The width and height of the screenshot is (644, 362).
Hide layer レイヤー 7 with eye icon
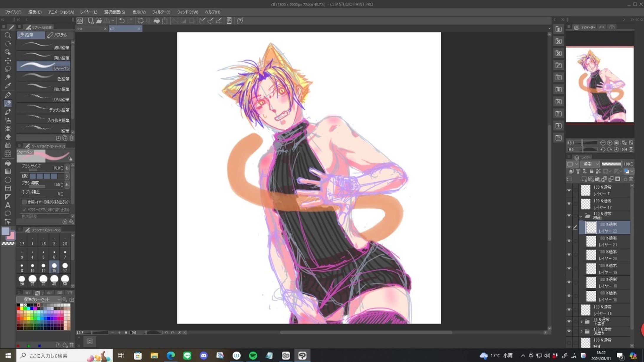tap(569, 190)
